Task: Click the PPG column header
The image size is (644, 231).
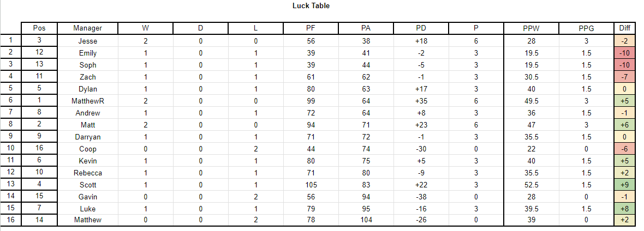Action: pyautogui.click(x=586, y=28)
